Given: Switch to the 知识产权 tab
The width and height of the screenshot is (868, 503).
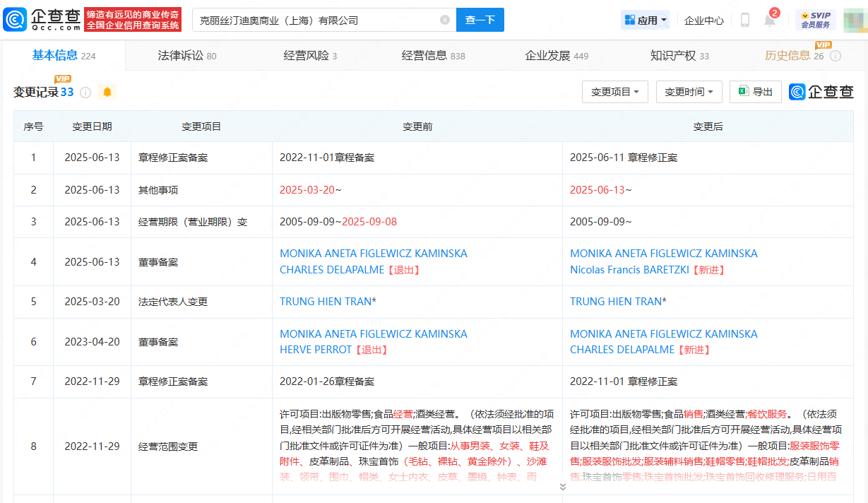Looking at the screenshot, I should tap(679, 56).
